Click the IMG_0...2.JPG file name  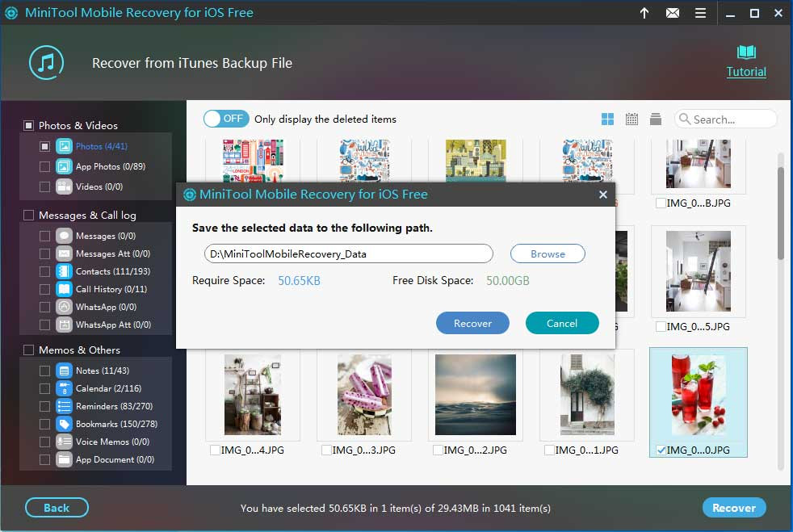click(476, 450)
